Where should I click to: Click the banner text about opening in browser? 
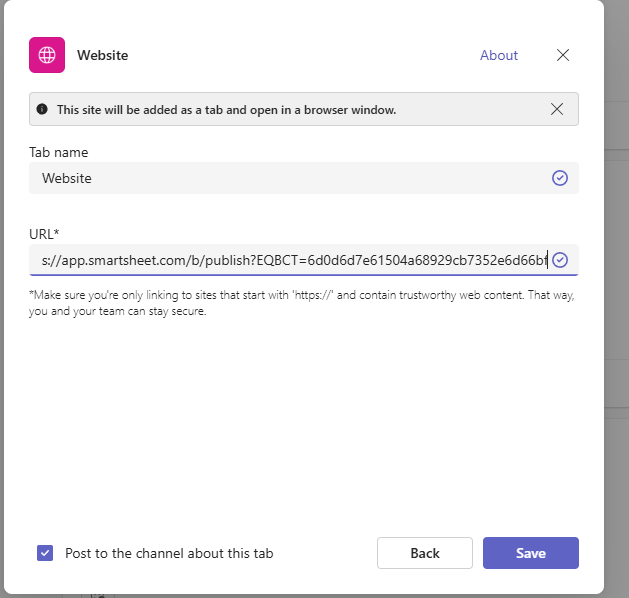[x=226, y=109]
